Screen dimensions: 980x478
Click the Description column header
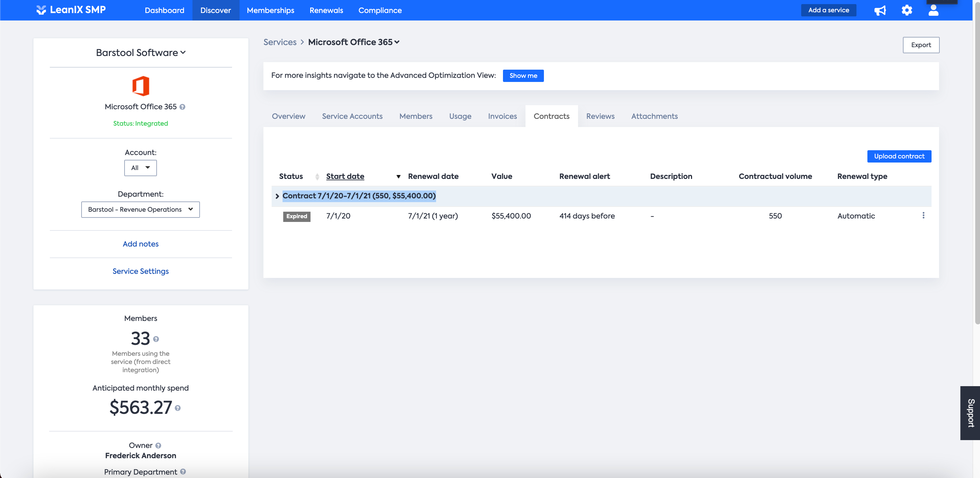coord(671,177)
